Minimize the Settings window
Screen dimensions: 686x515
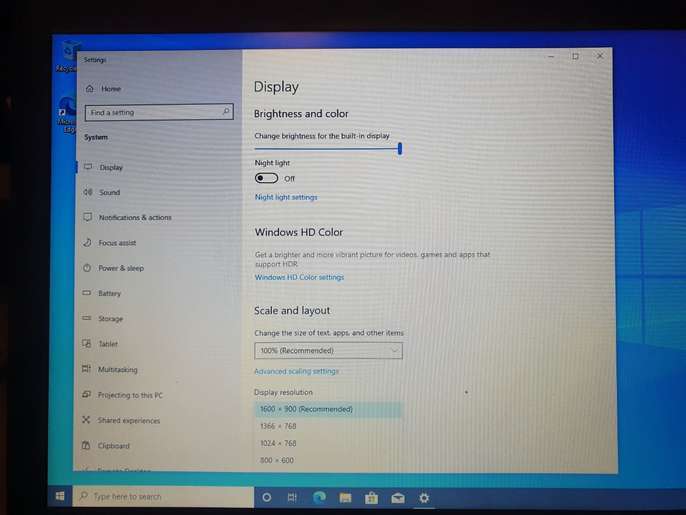[x=551, y=56]
